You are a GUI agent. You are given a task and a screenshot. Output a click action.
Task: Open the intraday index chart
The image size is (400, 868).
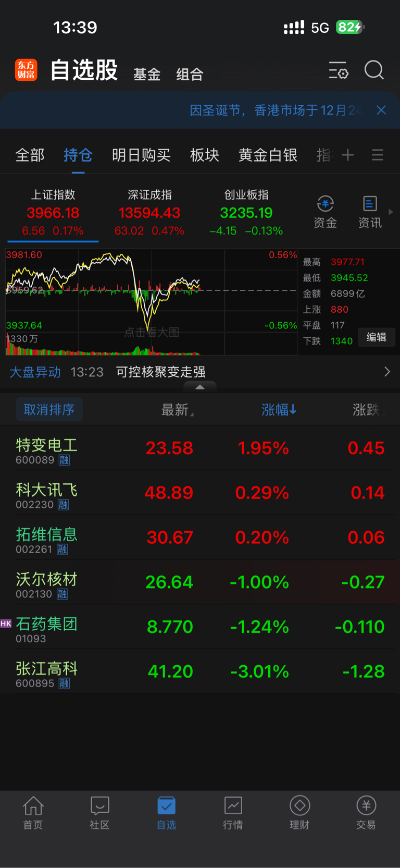pos(152,302)
